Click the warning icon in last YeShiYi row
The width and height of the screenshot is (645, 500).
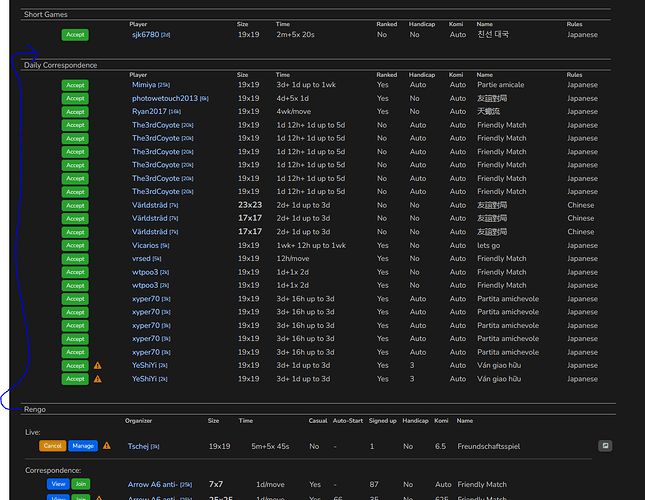(97, 379)
